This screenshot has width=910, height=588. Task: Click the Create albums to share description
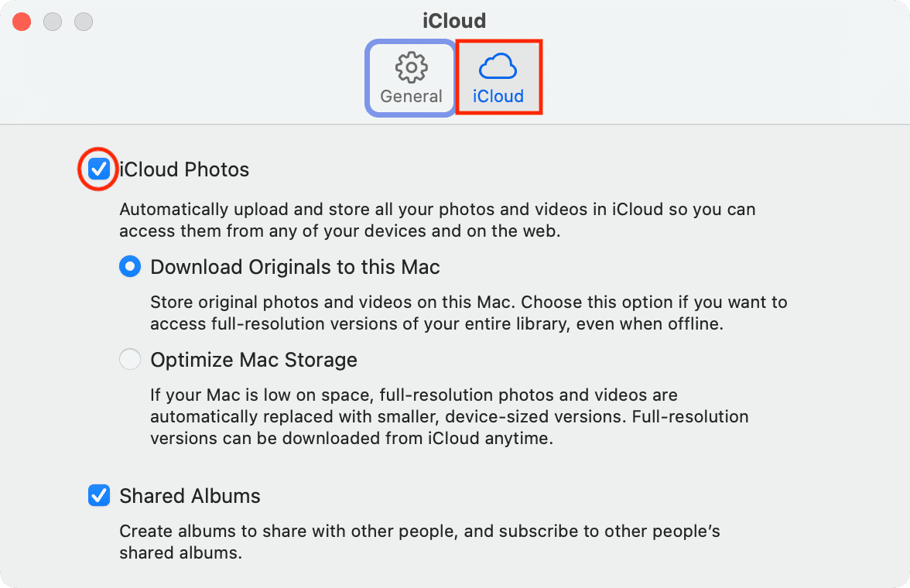click(x=419, y=542)
